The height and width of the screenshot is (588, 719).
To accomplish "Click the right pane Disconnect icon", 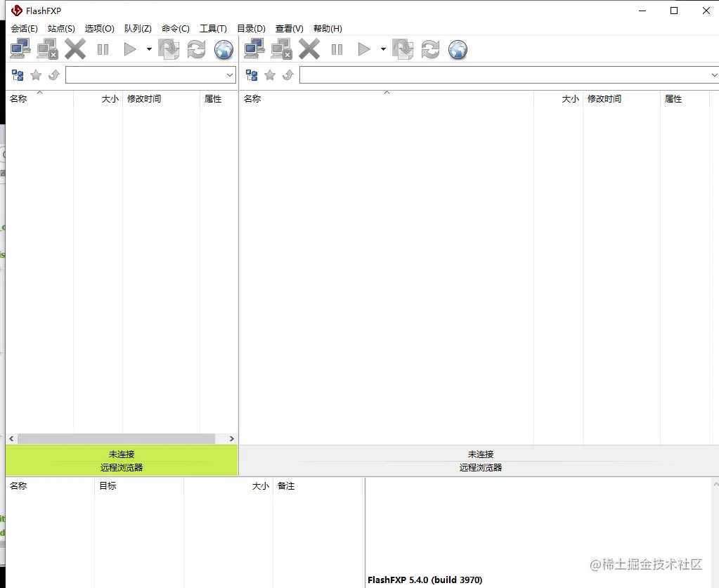I will pos(282,49).
